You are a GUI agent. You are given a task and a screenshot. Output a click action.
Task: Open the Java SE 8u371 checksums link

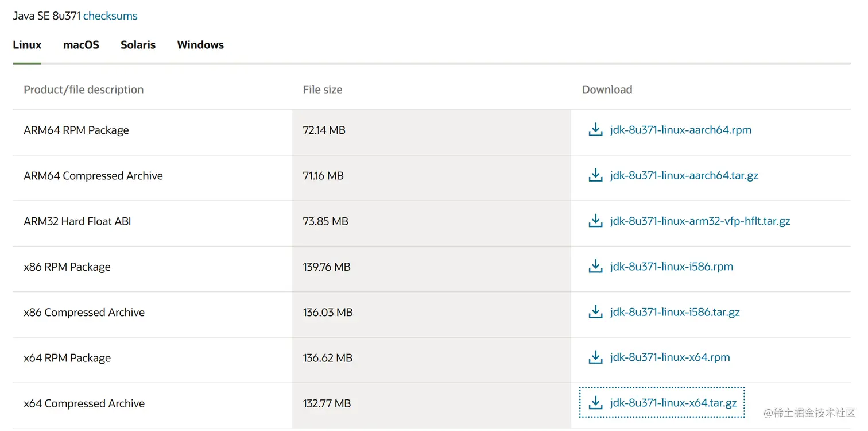(110, 16)
